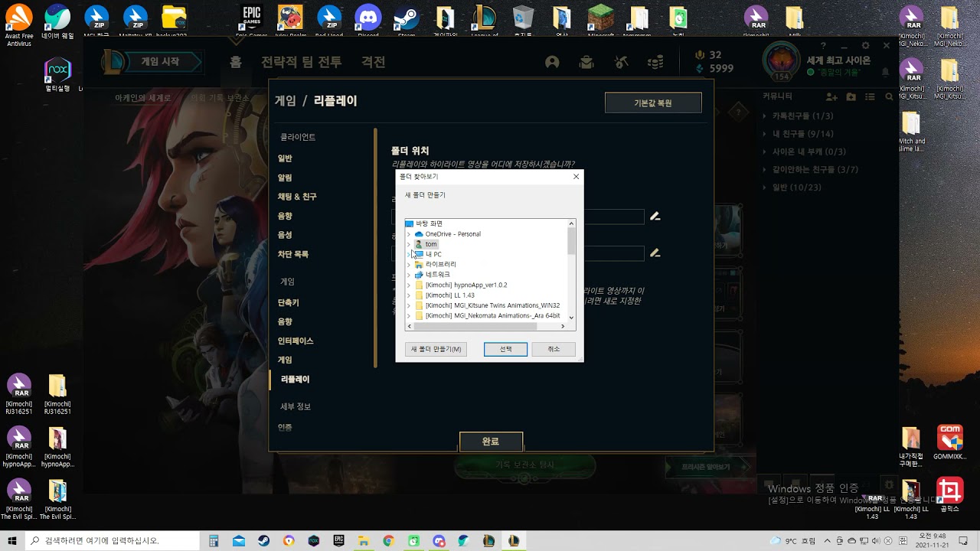Click the profile icon in League client header
Screen dimensions: 980x551
[552, 62]
